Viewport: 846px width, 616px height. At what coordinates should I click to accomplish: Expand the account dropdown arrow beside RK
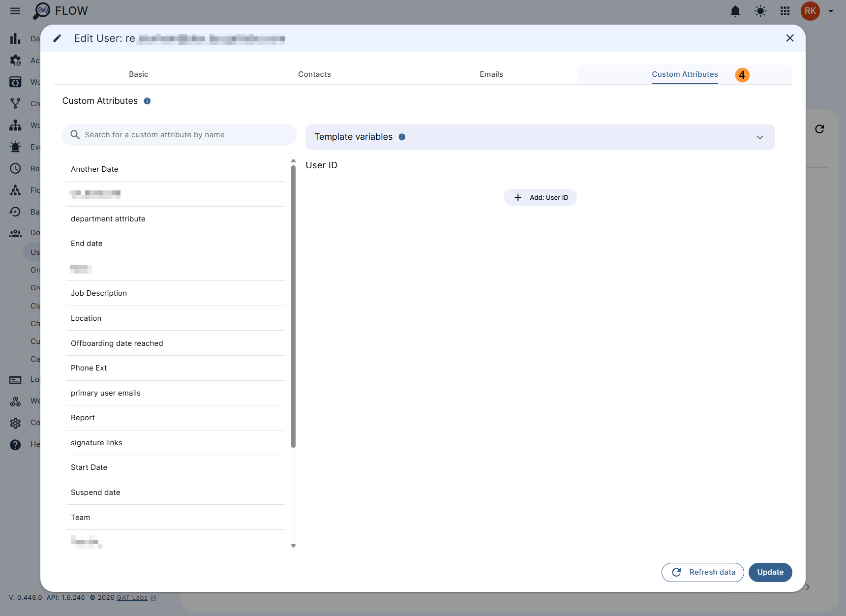pyautogui.click(x=831, y=11)
